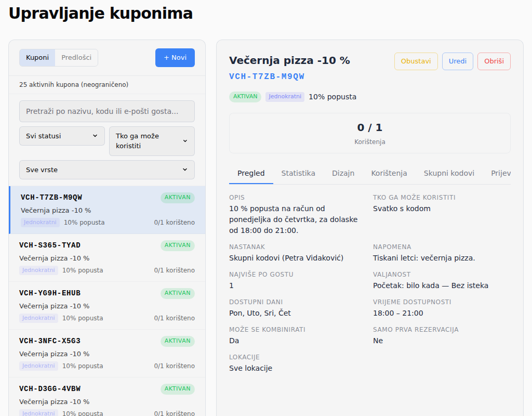The width and height of the screenshot is (532, 416).
Task: Open the Korištenja tab
Action: coord(389,174)
